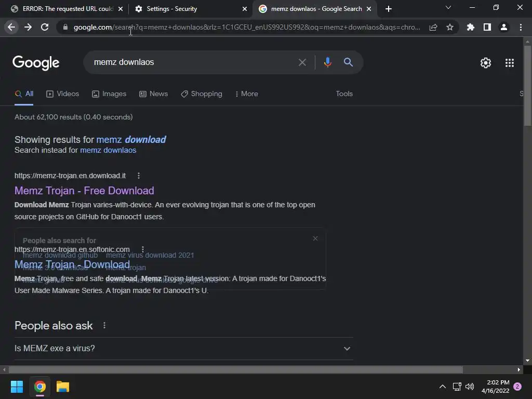View site info via padlock icon
The width and height of the screenshot is (532, 399).
[x=65, y=27]
